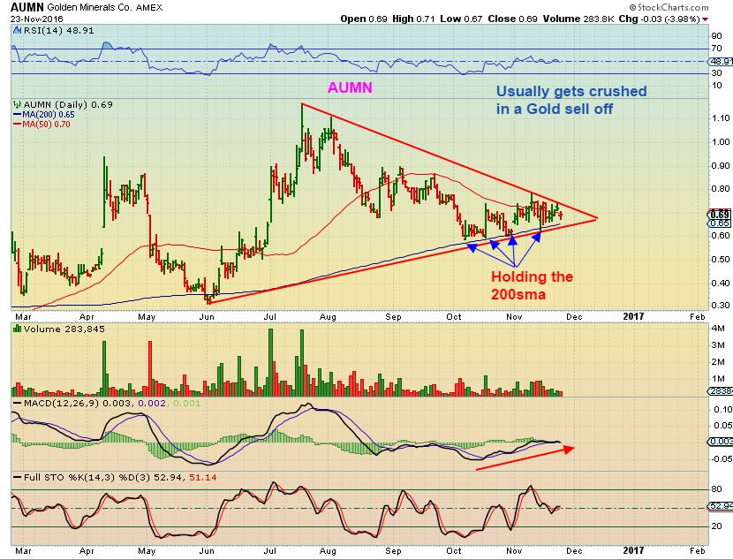Viewport: 733px width, 560px height.
Task: Click the pink AUMN chart title annotation
Action: (350, 87)
